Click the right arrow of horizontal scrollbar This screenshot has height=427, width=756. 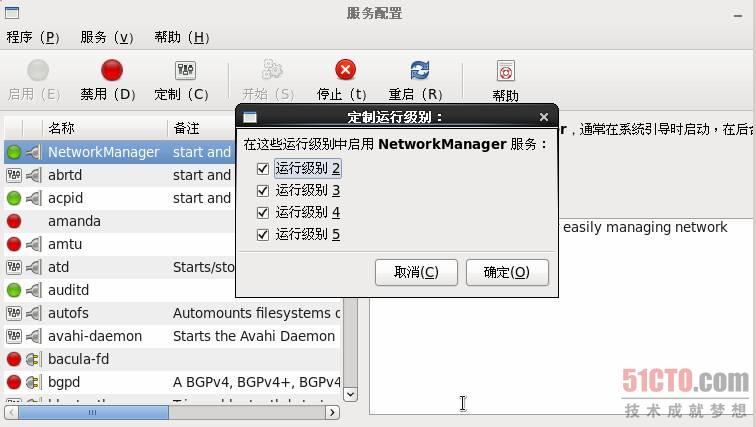point(332,413)
